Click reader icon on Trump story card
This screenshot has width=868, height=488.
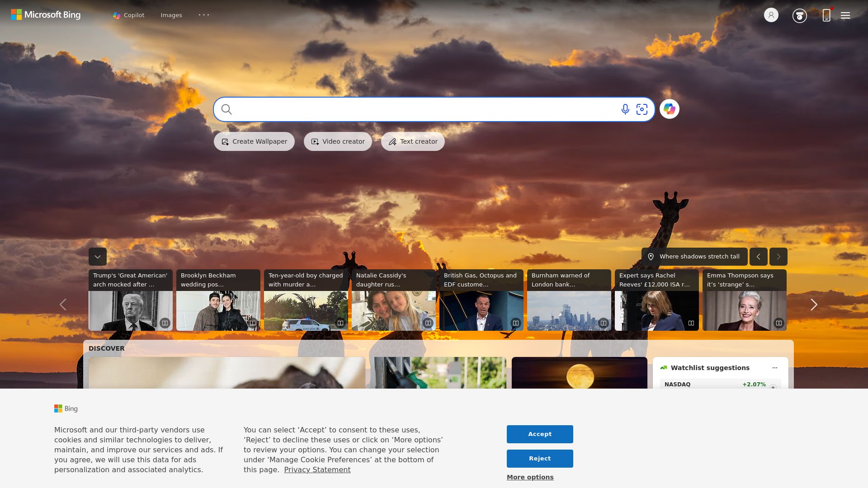165,323
